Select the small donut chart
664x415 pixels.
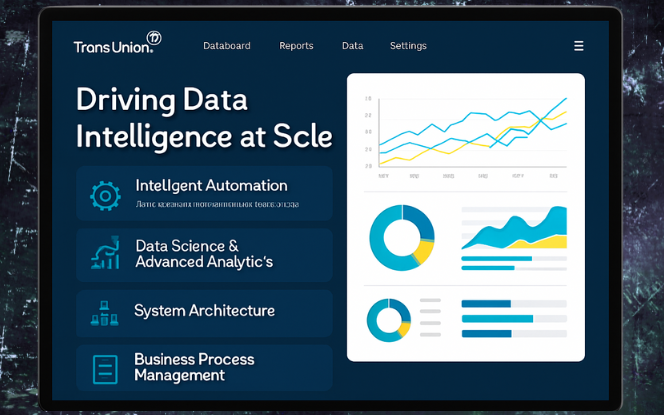pos(387,320)
